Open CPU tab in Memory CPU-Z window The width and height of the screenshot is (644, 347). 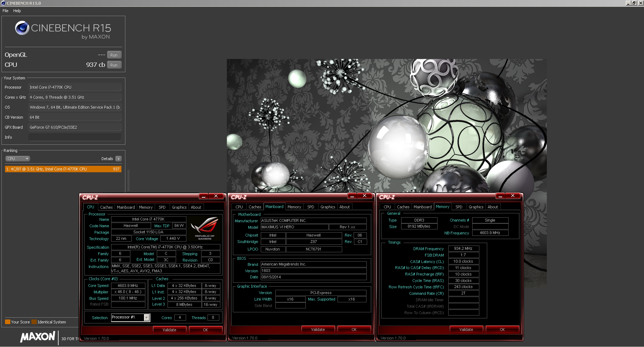coord(387,207)
